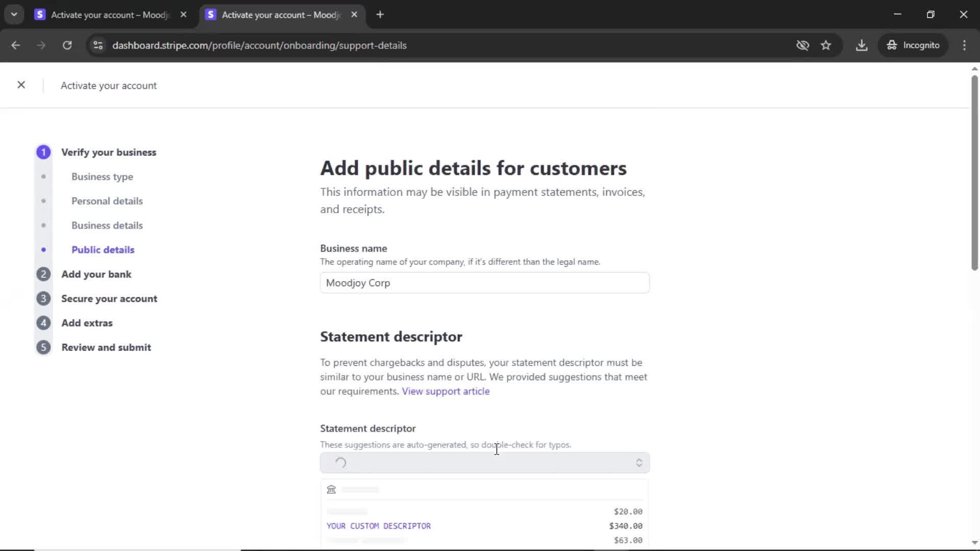This screenshot has height=551, width=980.
Task: Select Business type step in sidebar
Action: point(102,177)
